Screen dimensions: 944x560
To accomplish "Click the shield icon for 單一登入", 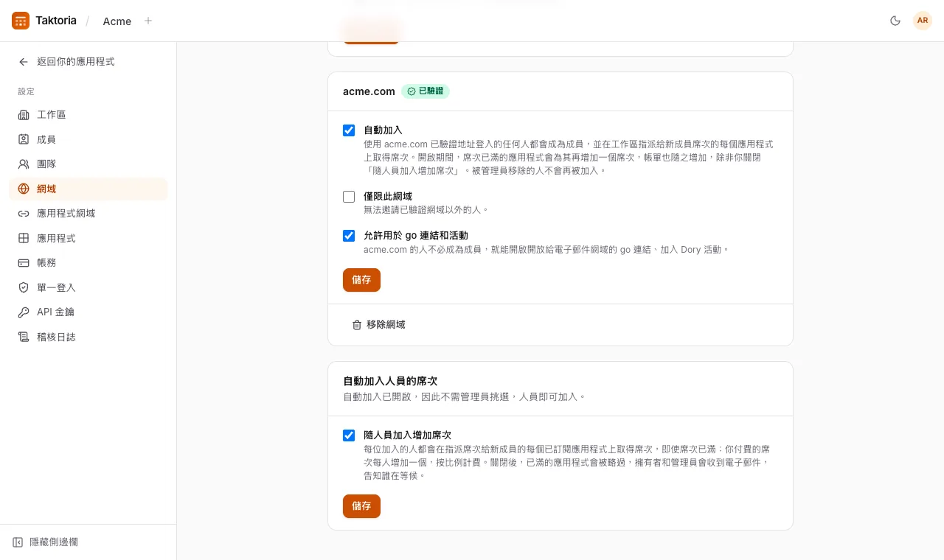I will click(x=24, y=287).
